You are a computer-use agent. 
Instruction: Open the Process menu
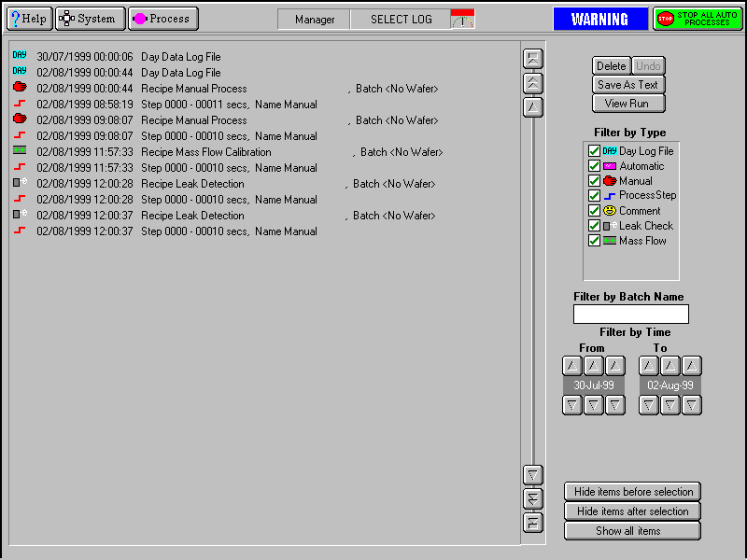[x=162, y=19]
